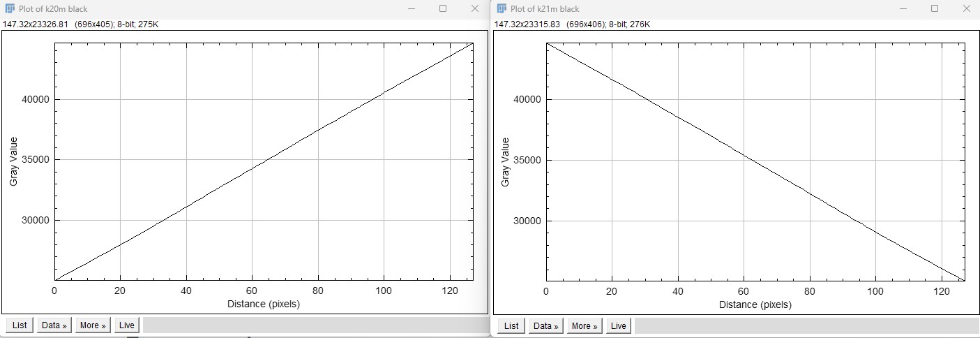Click the ImageJ icon in k20m title bar
980x338 pixels.
11,9
